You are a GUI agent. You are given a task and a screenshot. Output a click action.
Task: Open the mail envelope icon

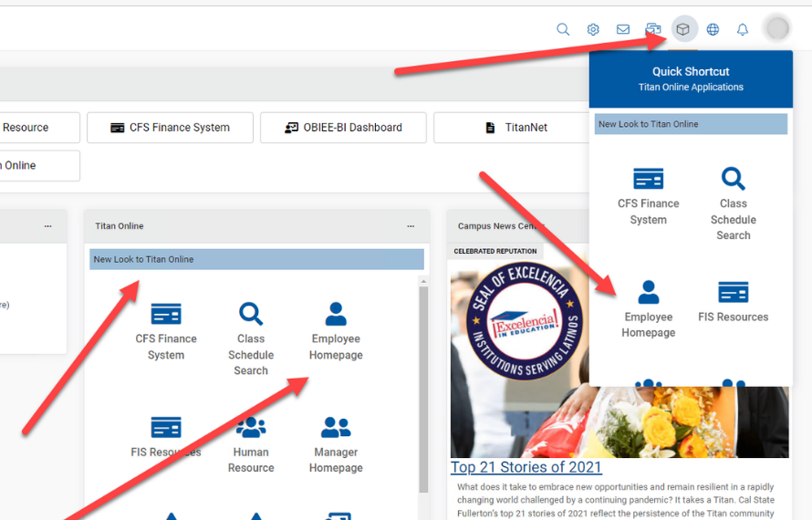coord(623,29)
